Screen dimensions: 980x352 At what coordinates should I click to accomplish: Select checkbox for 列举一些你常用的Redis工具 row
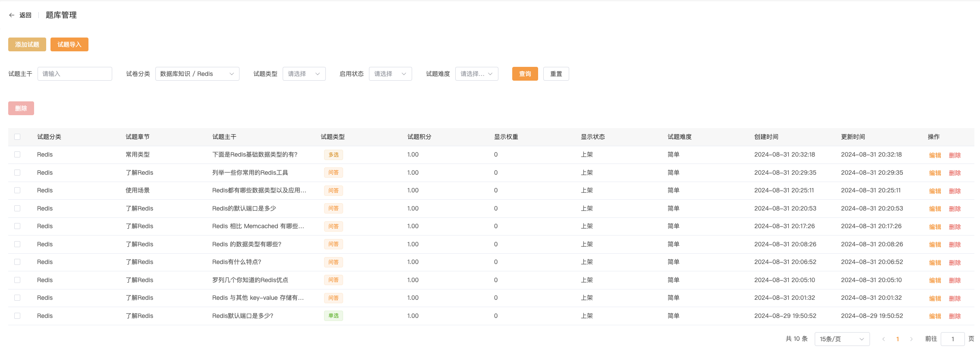point(17,173)
